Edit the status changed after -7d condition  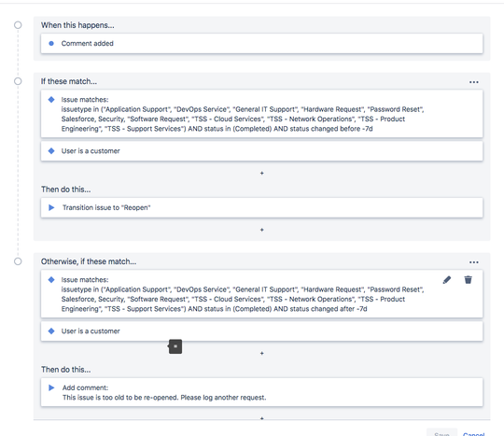[447, 280]
